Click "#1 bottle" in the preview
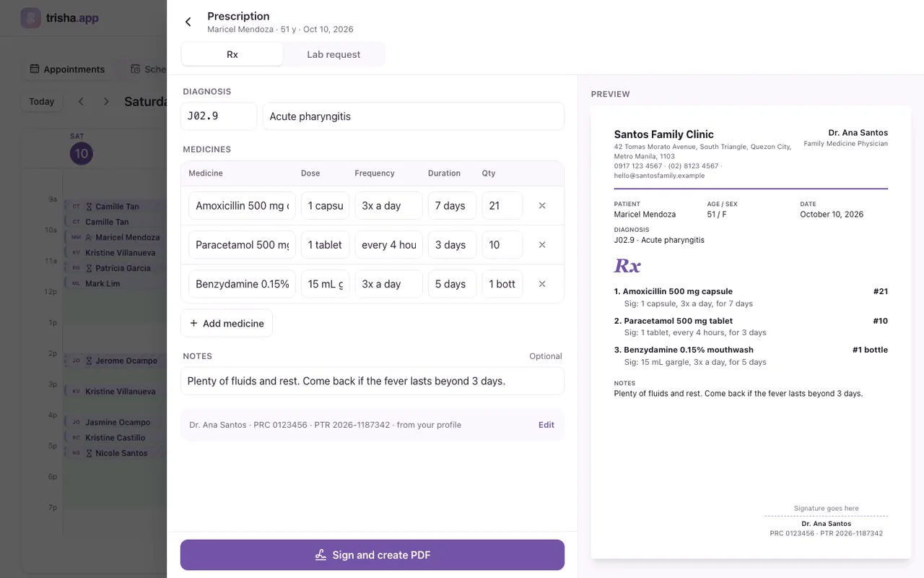The image size is (924, 578). (x=870, y=350)
